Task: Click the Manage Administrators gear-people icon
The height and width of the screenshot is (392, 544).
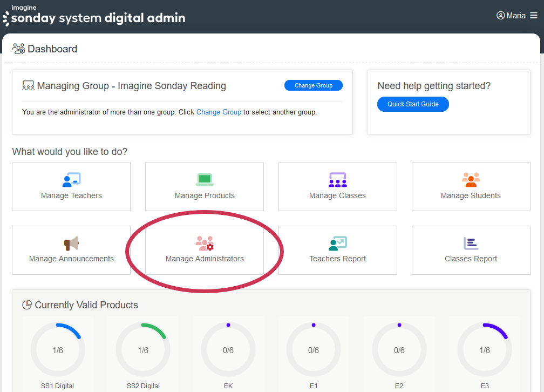Action: point(205,243)
